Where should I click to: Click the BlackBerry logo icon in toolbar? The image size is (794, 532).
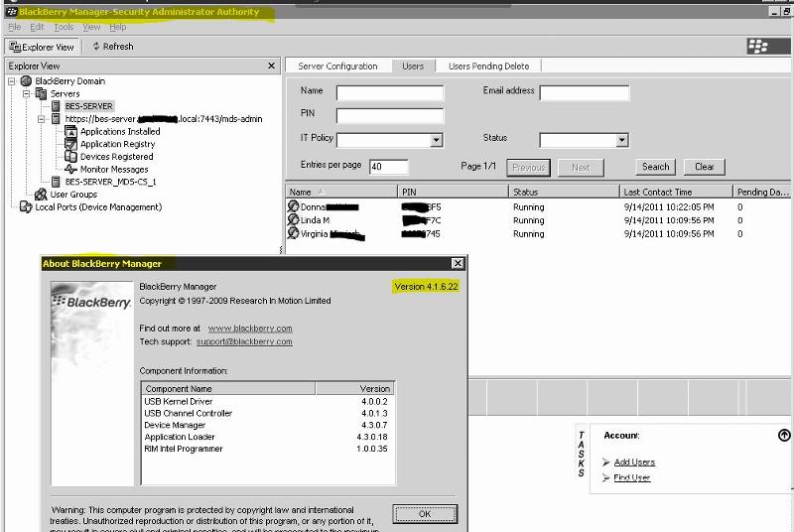[x=768, y=47]
